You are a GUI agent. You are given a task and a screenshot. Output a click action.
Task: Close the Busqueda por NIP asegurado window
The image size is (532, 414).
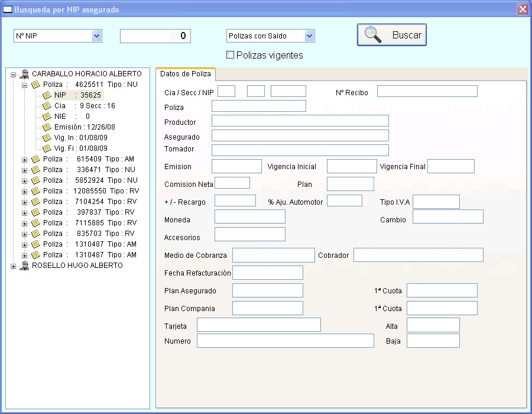pyautogui.click(x=523, y=9)
